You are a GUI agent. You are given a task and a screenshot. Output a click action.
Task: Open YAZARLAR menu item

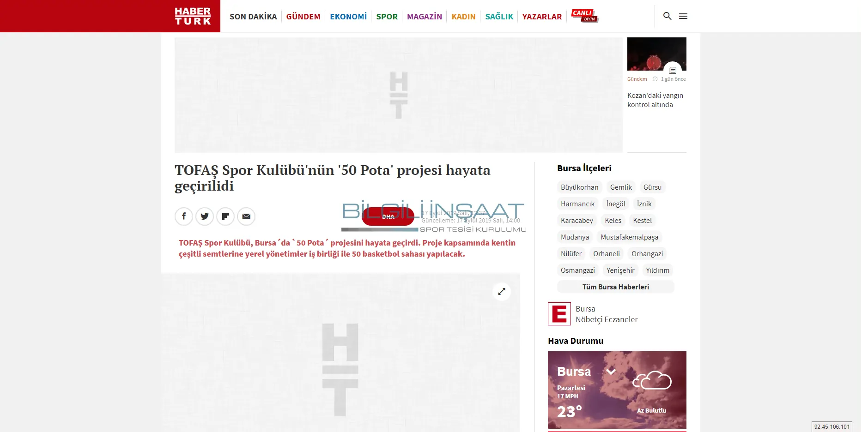(x=542, y=17)
